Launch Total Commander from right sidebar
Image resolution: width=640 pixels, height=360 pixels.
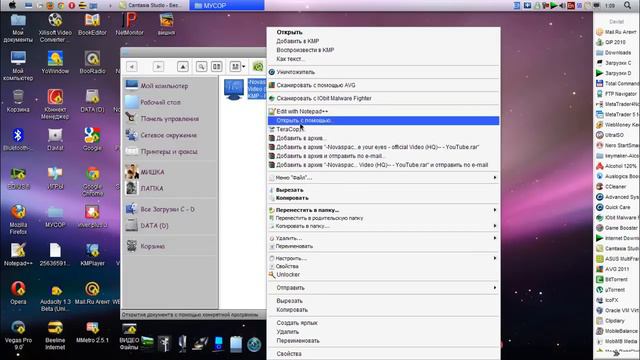point(617,83)
